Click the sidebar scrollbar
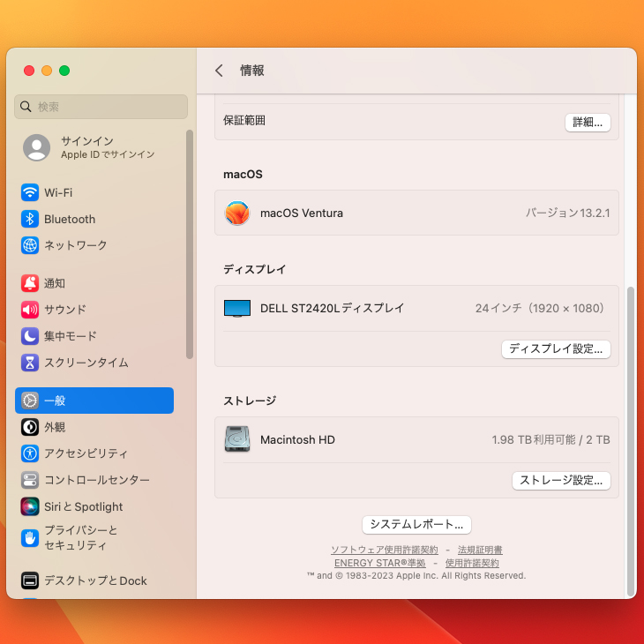The height and width of the screenshot is (644, 644). [x=190, y=244]
